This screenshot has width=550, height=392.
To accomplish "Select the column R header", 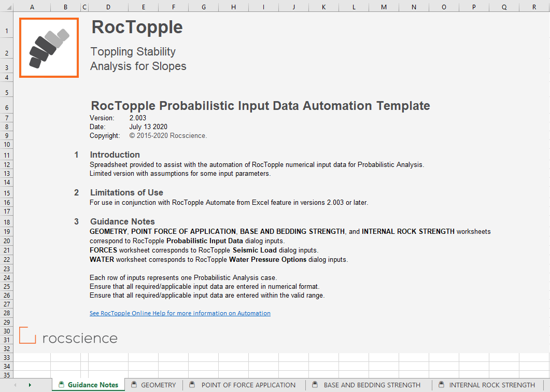I will coord(534,7).
